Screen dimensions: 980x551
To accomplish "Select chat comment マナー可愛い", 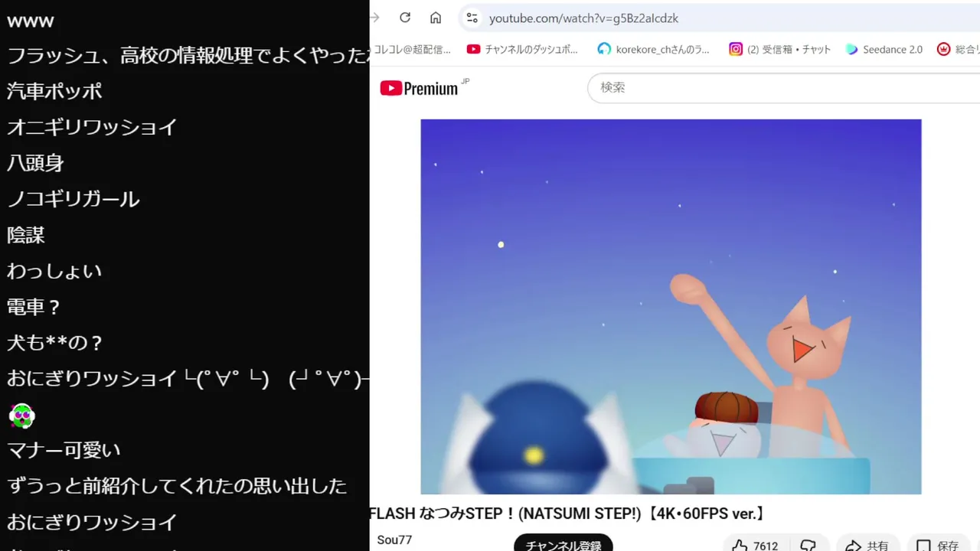I will click(x=64, y=450).
